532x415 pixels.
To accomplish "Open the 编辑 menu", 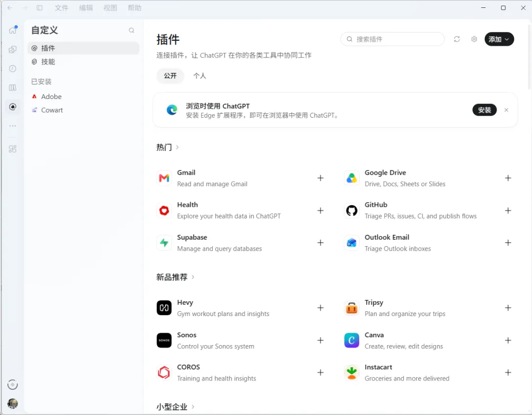I will (86, 8).
